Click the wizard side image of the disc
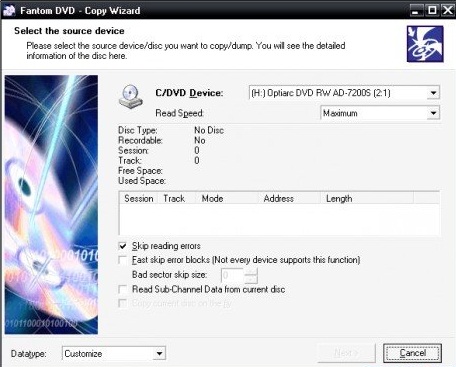 point(51,204)
